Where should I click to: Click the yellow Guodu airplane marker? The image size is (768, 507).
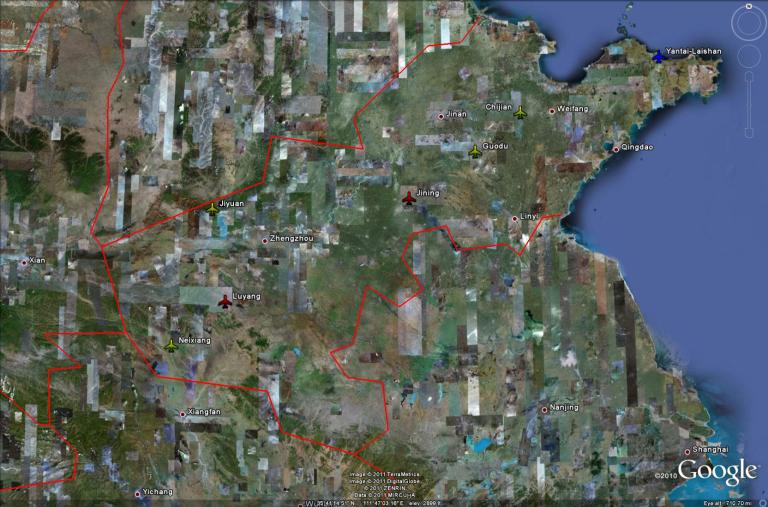tap(475, 151)
